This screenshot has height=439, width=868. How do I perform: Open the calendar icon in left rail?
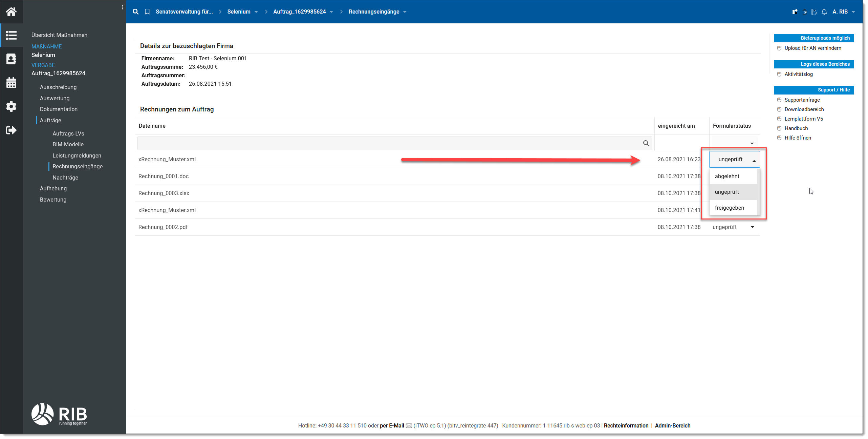(x=11, y=83)
